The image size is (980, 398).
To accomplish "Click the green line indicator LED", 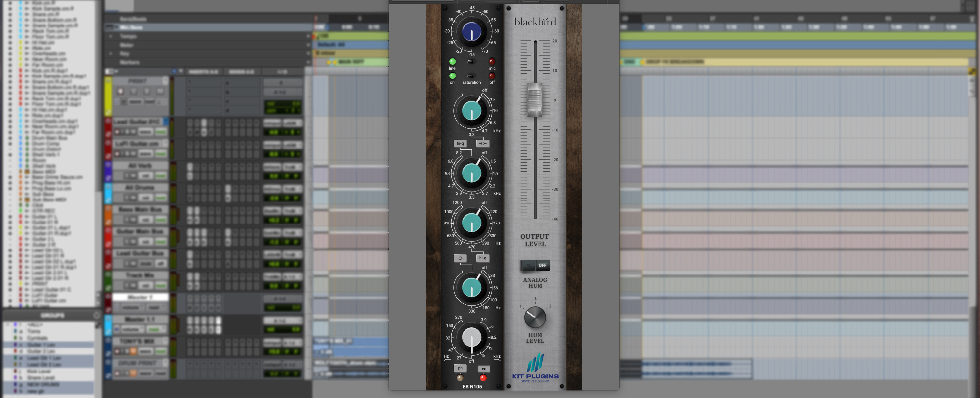I will click(452, 62).
